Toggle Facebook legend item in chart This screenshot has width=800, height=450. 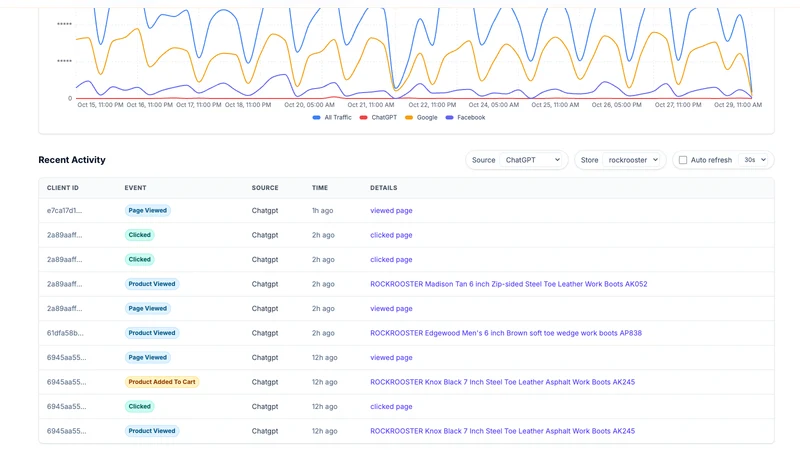click(465, 117)
